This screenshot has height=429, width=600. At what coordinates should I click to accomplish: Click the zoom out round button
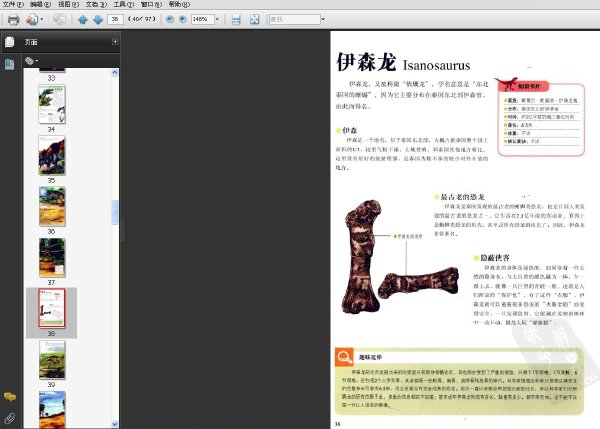tap(170, 19)
